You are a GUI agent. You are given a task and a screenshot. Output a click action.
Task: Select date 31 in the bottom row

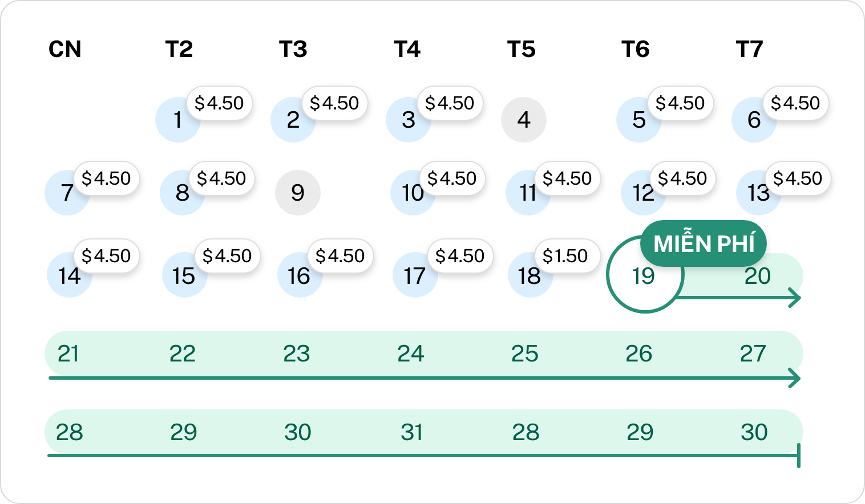pyautogui.click(x=411, y=432)
